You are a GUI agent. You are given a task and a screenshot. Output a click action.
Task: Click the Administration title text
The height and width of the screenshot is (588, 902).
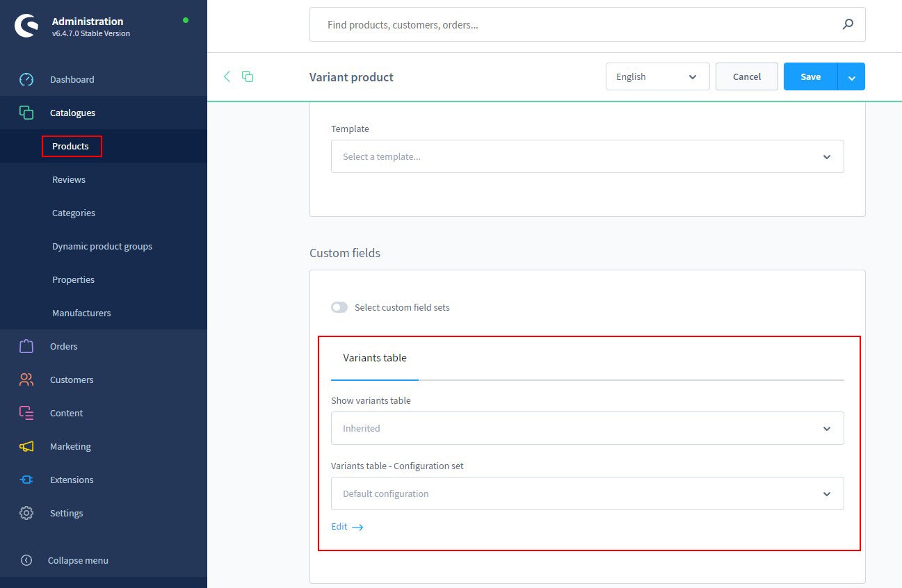click(88, 22)
